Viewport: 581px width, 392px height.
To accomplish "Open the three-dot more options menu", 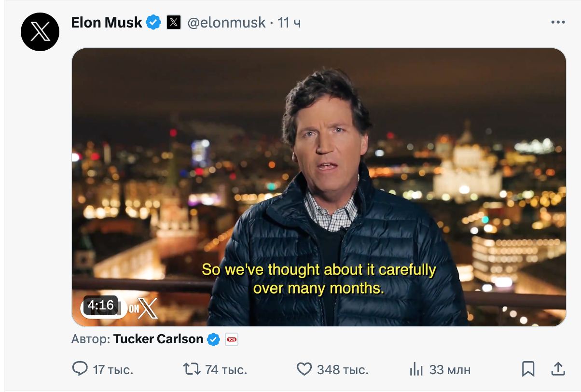I will [558, 22].
